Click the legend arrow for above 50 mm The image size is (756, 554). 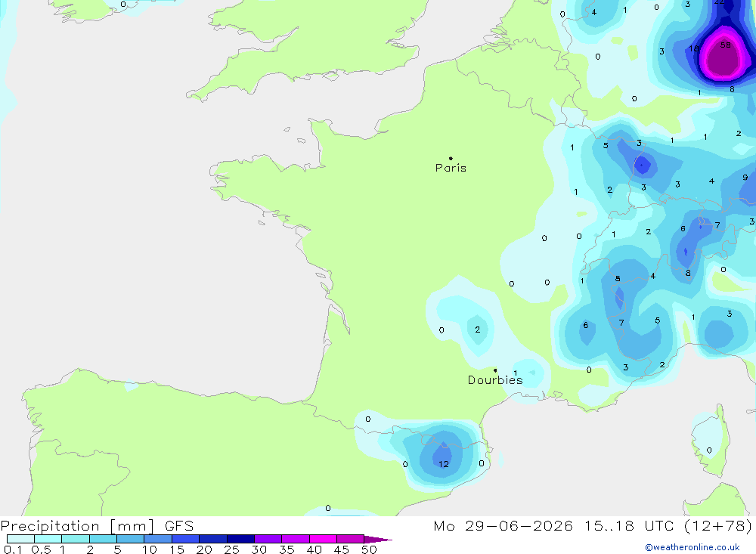[378, 540]
